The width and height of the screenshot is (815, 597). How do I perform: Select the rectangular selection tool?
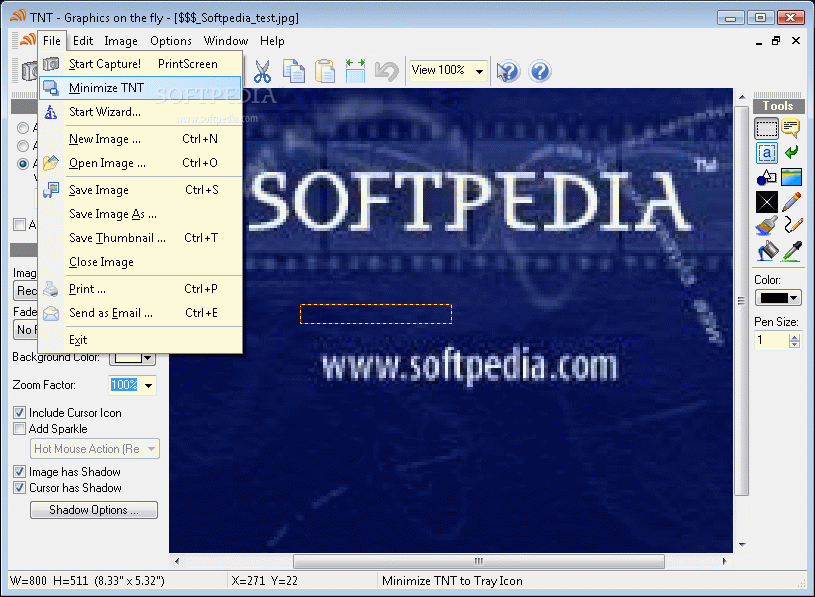[x=767, y=128]
